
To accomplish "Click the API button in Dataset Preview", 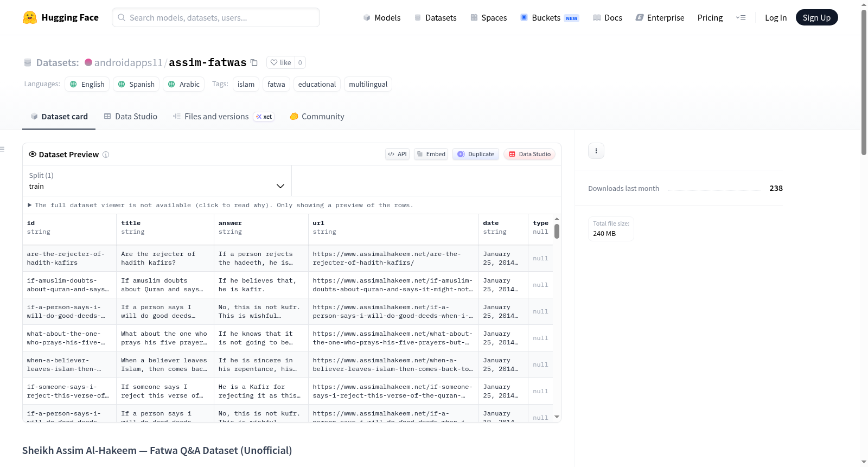I will pyautogui.click(x=397, y=154).
